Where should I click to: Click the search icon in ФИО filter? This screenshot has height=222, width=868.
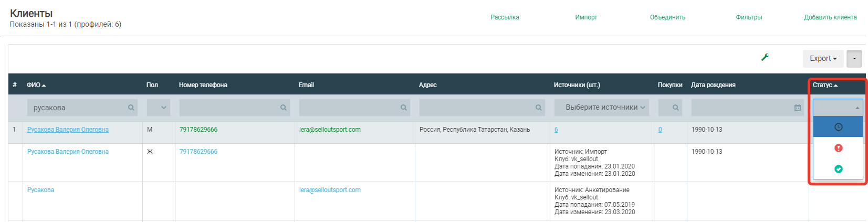tap(131, 108)
